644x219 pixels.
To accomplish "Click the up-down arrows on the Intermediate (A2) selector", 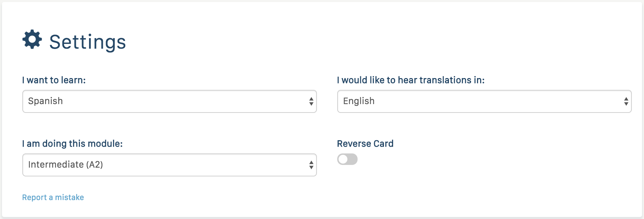I will (311, 165).
